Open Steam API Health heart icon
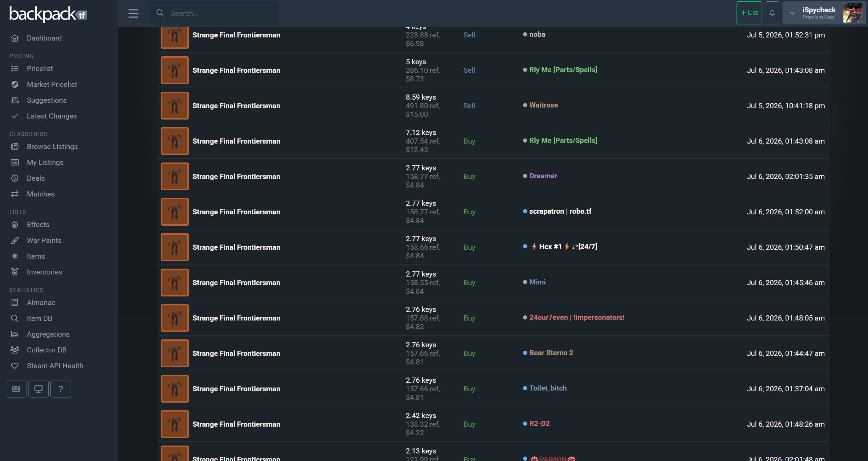 click(15, 366)
